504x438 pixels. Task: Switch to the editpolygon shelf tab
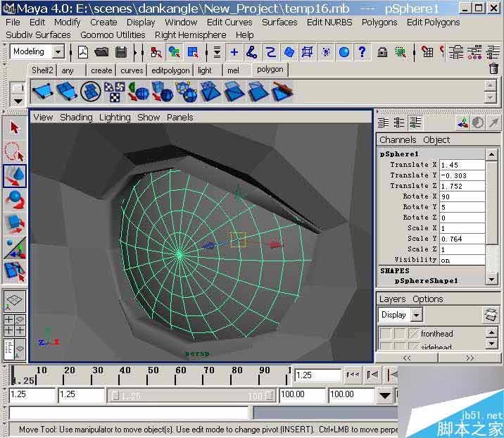tap(170, 70)
